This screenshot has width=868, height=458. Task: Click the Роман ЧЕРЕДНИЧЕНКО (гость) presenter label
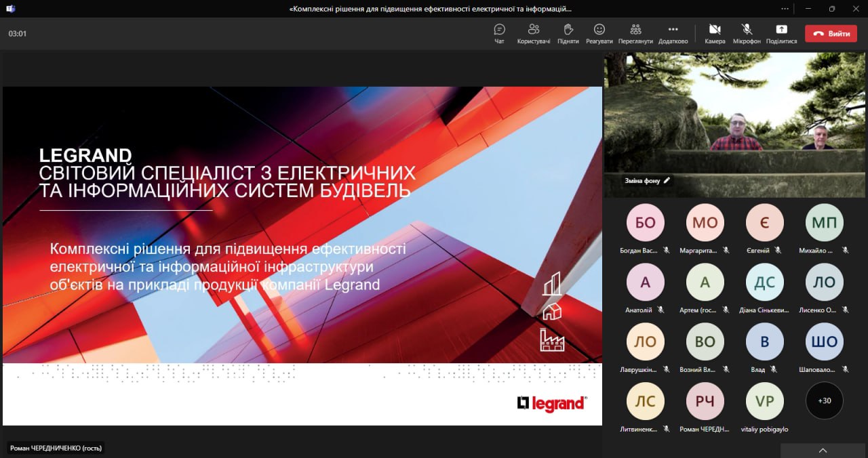(56, 448)
